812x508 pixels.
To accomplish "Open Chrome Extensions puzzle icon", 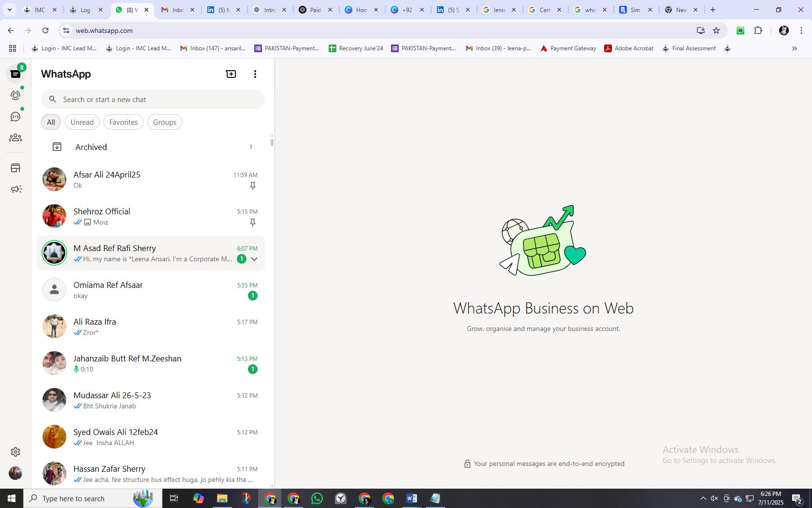I will [758, 30].
